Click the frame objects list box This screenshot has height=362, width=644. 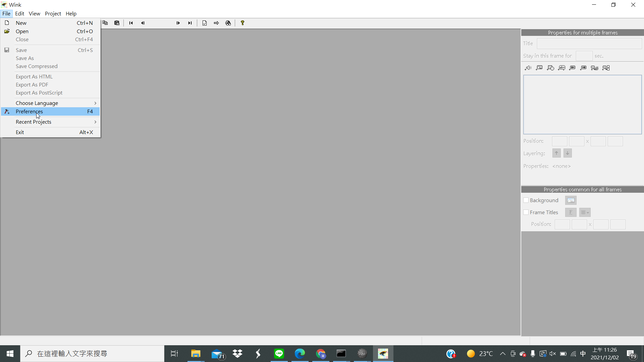[582, 105]
